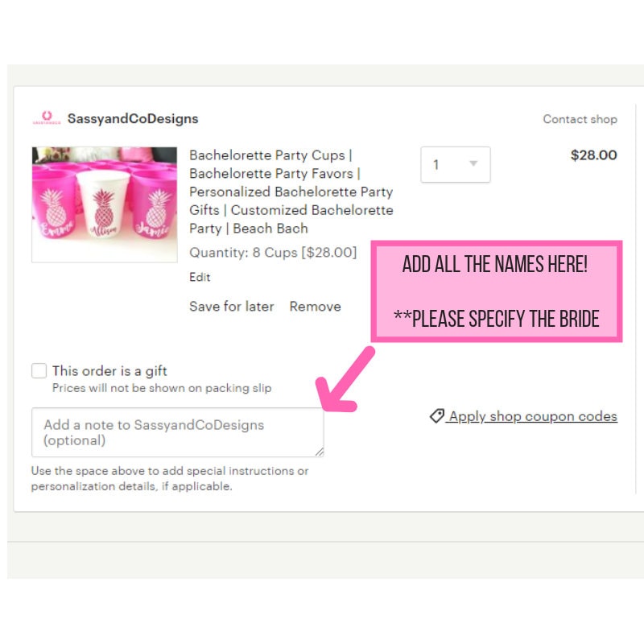Viewport: 644px width, 644px height.
Task: Open the pineapple cups product thumbnail
Action: [105, 204]
